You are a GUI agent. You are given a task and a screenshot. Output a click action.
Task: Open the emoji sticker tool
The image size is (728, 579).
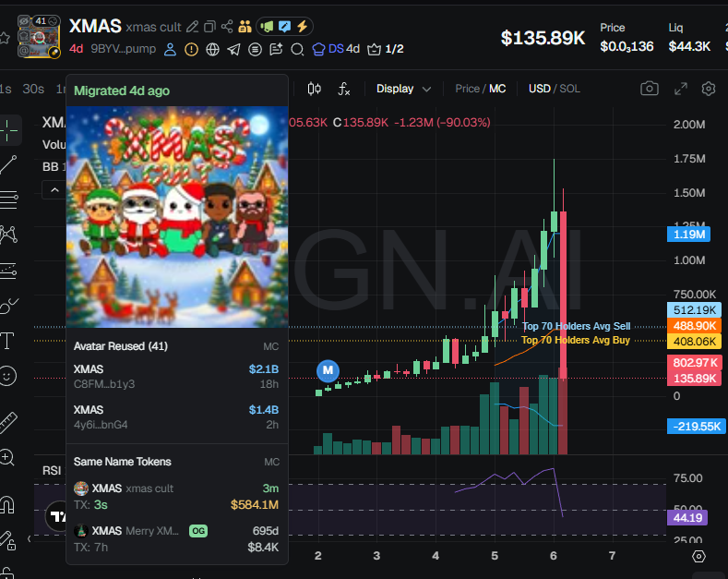pyautogui.click(x=7, y=376)
